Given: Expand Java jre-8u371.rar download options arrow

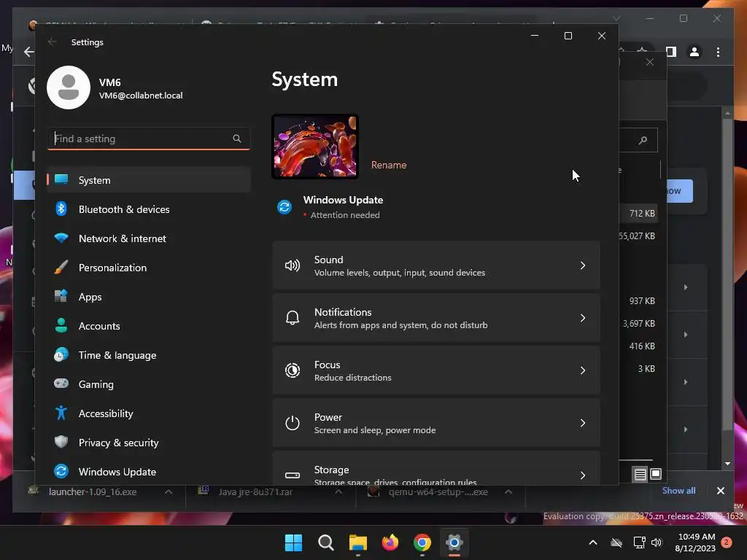Looking at the screenshot, I should [338, 492].
